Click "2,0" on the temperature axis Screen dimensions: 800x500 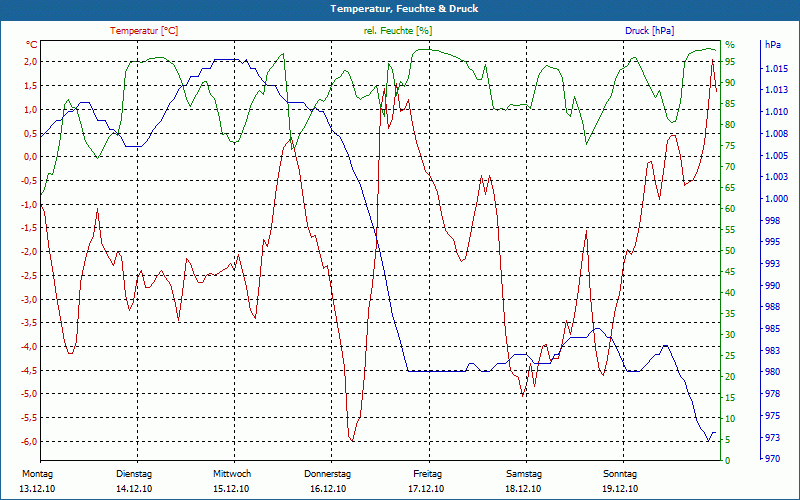(x=31, y=62)
